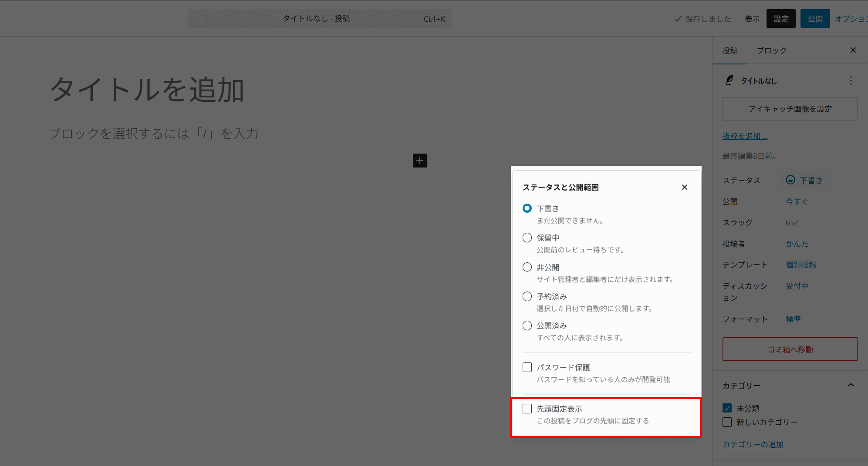The image size is (868, 466).
Task: Collapse the カテゴリー section chevron
Action: 851,385
